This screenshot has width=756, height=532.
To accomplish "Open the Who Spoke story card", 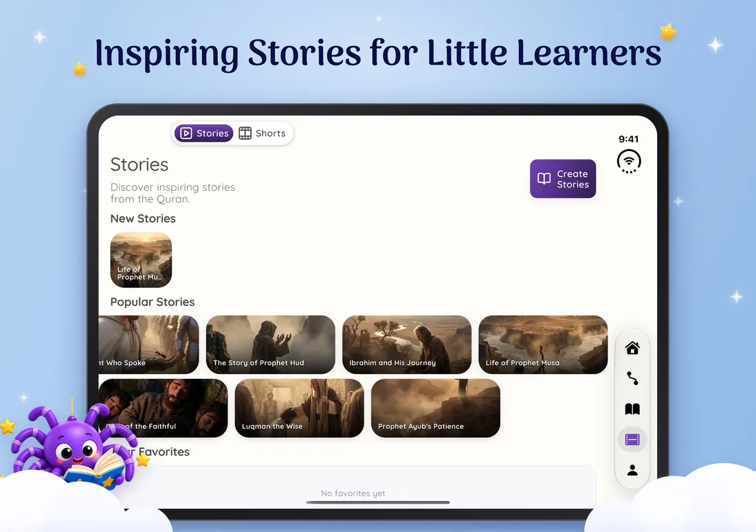I will coord(148,344).
